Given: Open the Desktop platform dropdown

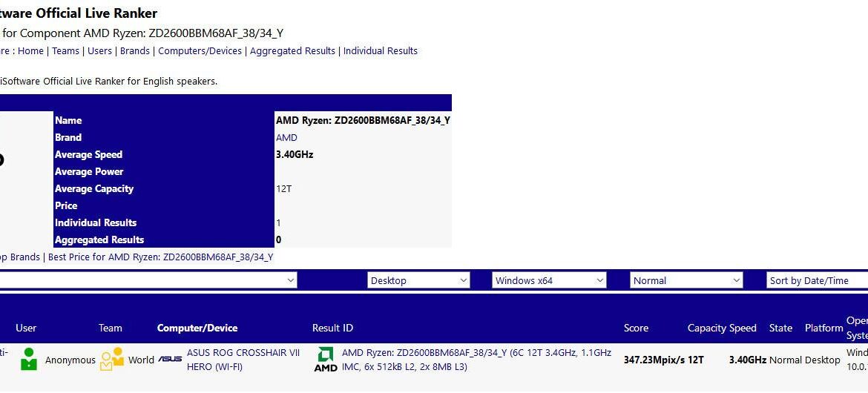Looking at the screenshot, I should [419, 280].
